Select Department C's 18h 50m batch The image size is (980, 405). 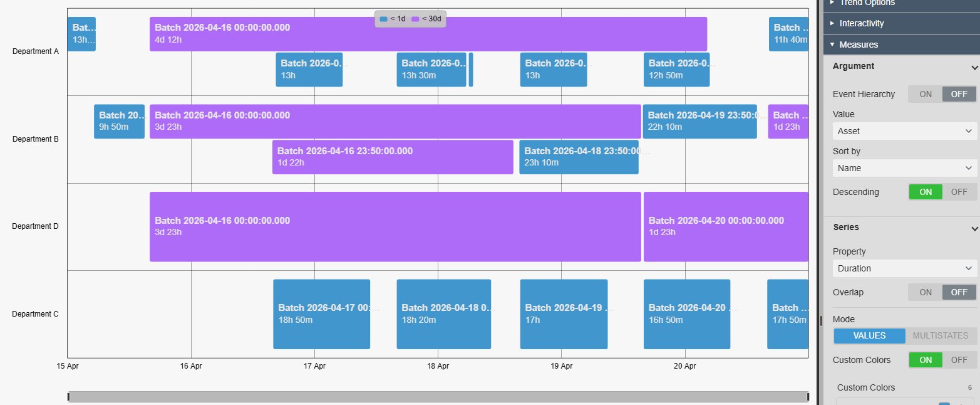tap(322, 314)
